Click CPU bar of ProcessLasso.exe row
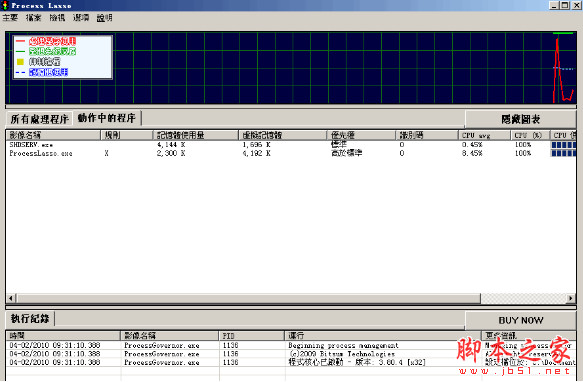 [x=563, y=153]
